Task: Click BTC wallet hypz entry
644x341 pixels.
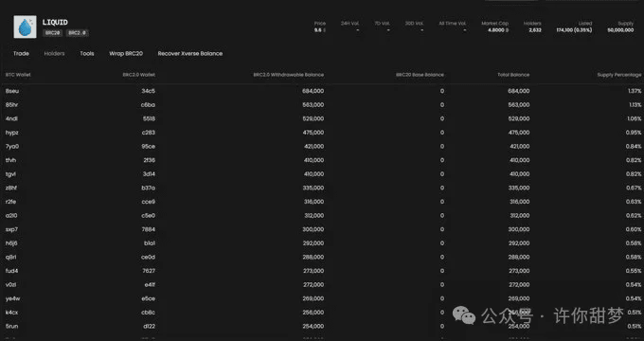Action: point(12,133)
